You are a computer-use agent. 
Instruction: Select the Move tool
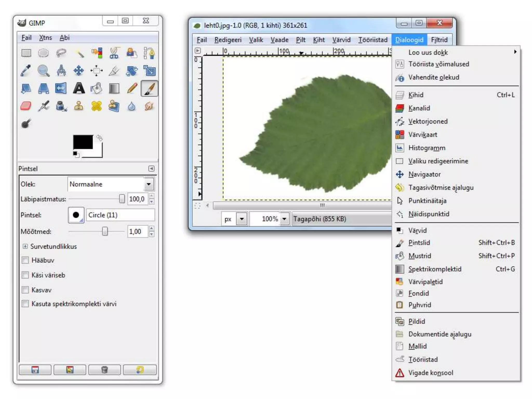[x=79, y=71]
